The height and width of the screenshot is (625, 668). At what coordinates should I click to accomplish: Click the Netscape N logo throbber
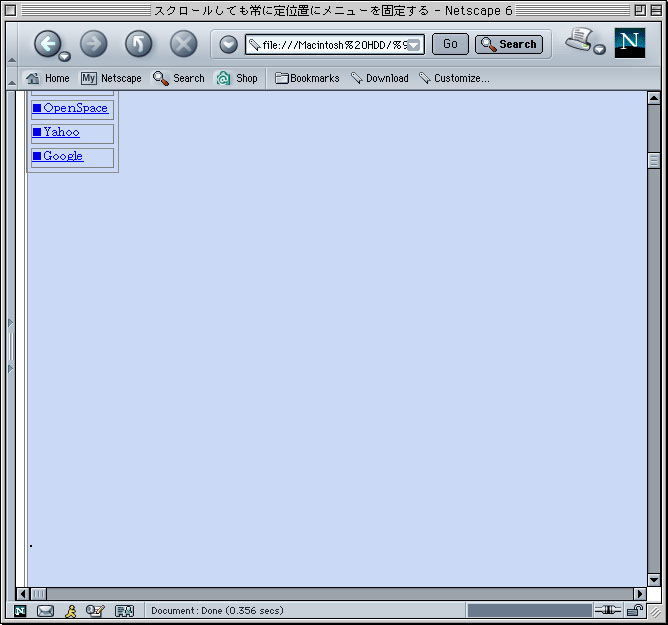tap(630, 43)
